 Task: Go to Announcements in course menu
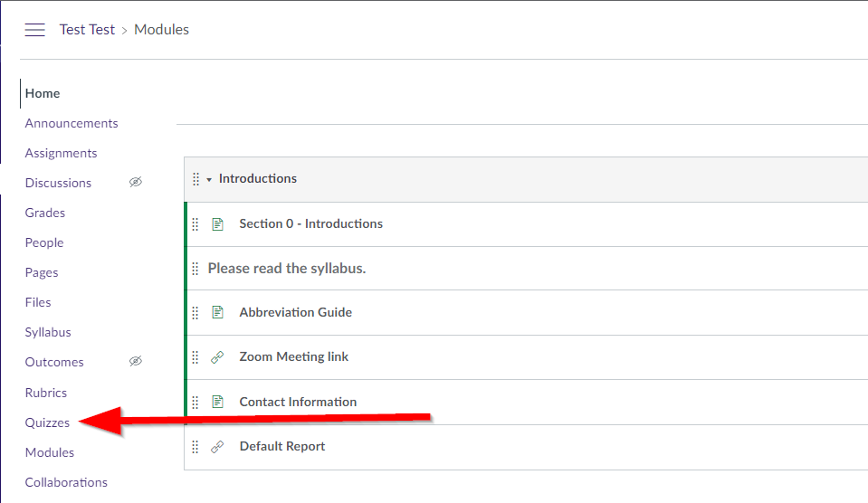(x=72, y=123)
